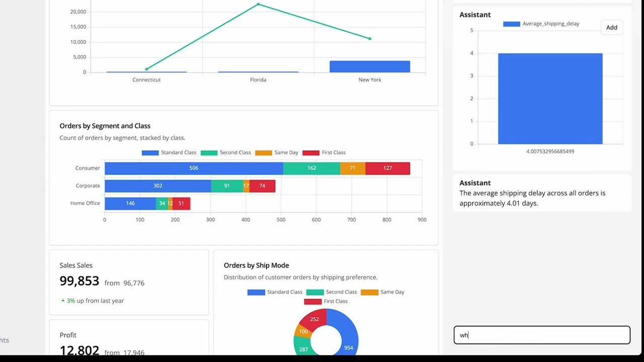Select the Home Office segment showing 51
Viewport: 644px width, 362px height.
(x=181, y=204)
